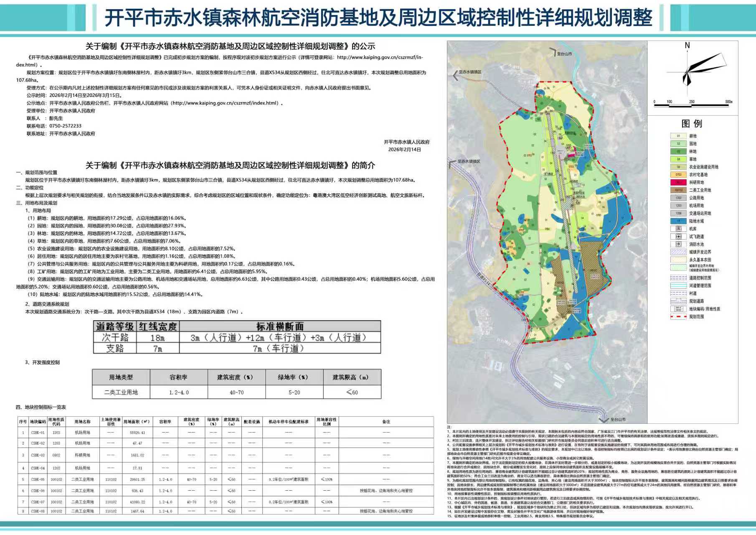Viewport: 756px width, 535px height.
Task: Select the 地块编码/用地性质 legend symbol
Action: click(678, 309)
